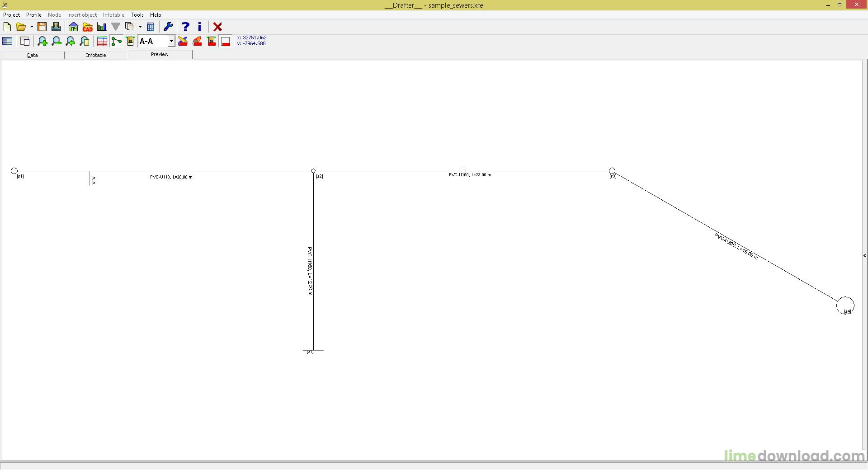Click the save floppy disk icon

[x=42, y=27]
